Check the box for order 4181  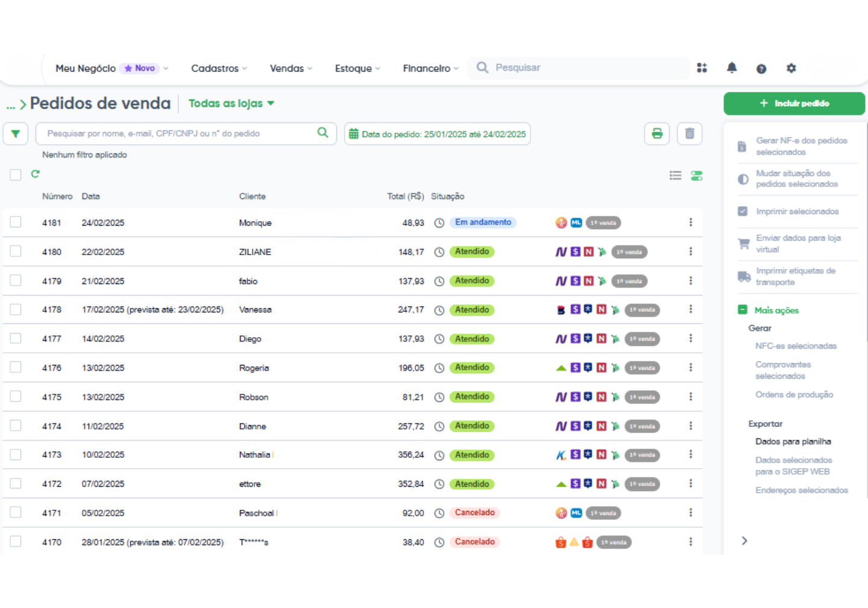coord(16,223)
